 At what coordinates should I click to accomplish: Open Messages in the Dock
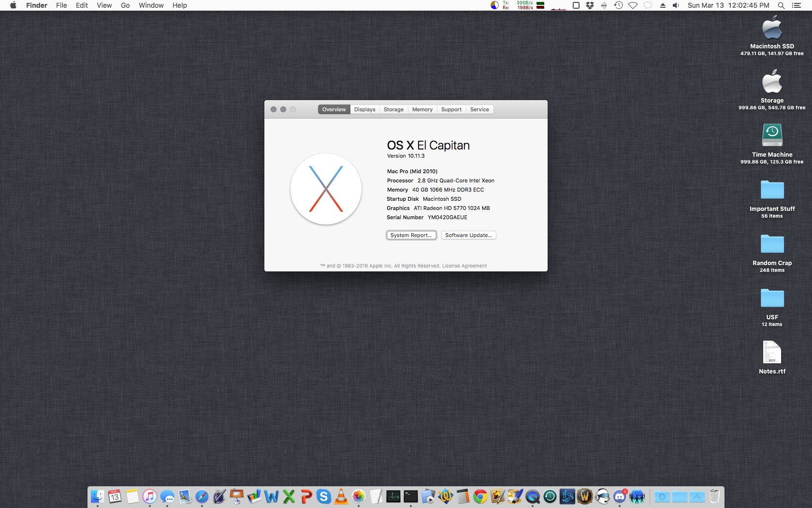[167, 496]
